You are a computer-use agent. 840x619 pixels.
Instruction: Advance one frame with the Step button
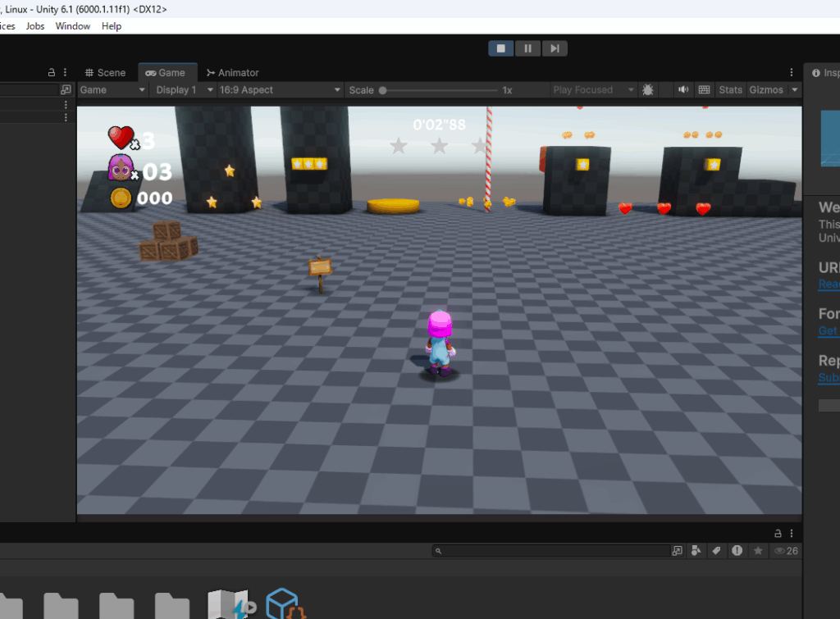(555, 48)
